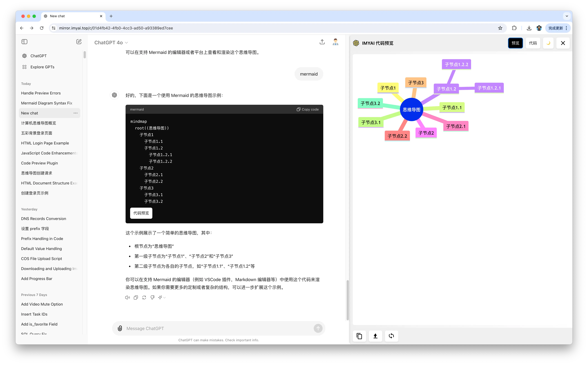Click the red 子节点2.2 node

pos(397,136)
